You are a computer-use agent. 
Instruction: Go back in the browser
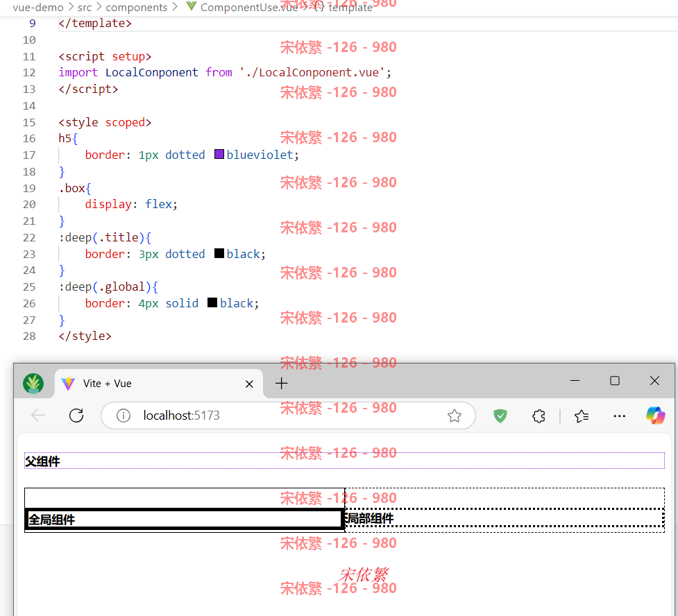click(x=38, y=416)
